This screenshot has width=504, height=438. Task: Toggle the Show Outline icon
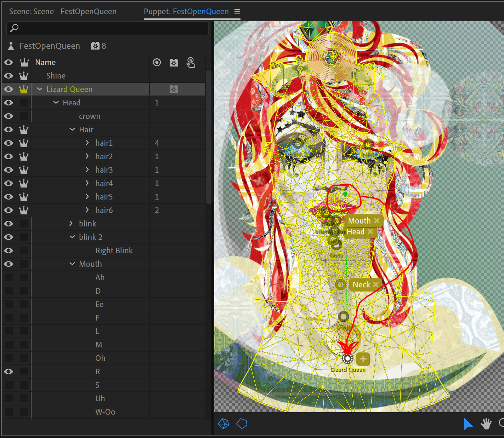tap(242, 424)
